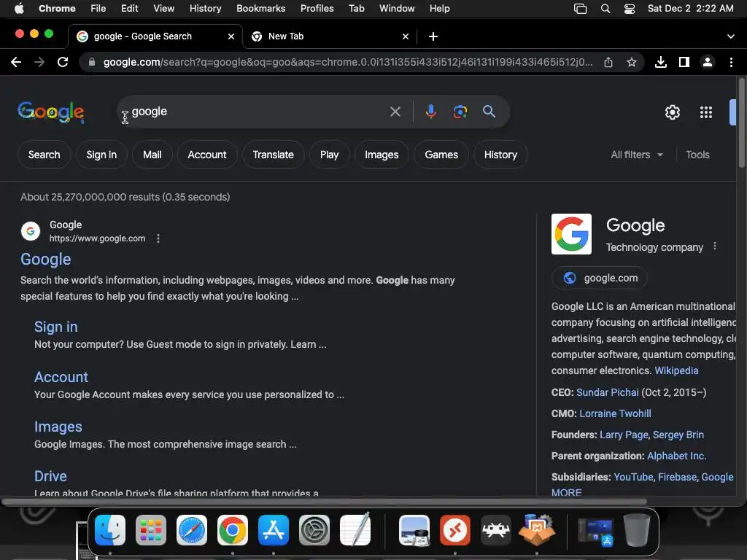Bookmark this page with the star
The width and height of the screenshot is (747, 560).
tap(632, 62)
